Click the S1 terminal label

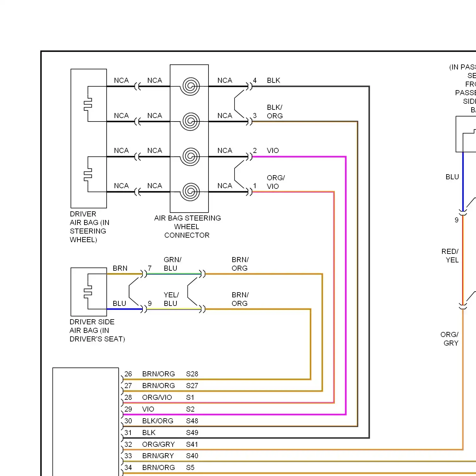[190, 397]
